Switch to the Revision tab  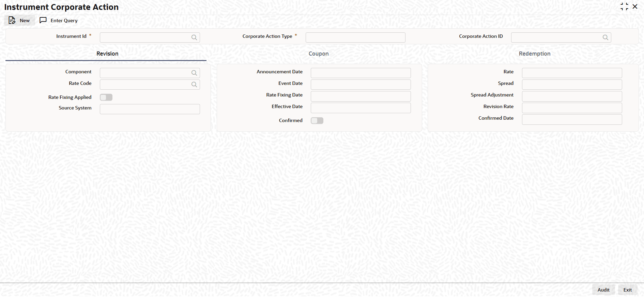pyautogui.click(x=107, y=54)
